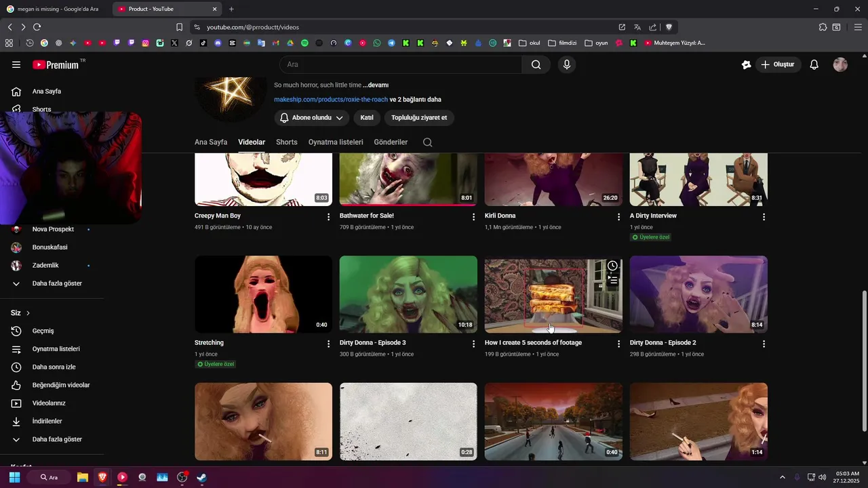
Task: Go back to the previous page
Action: pyautogui.click(x=9, y=27)
